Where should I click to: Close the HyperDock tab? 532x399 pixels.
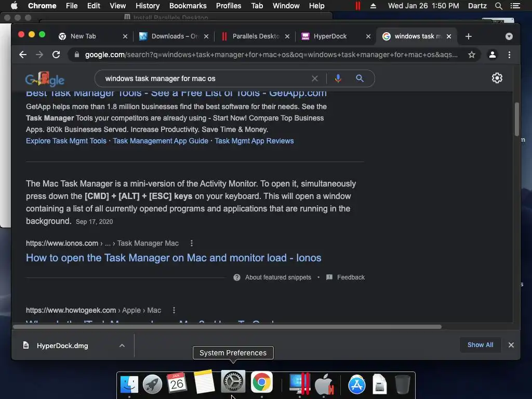368,36
